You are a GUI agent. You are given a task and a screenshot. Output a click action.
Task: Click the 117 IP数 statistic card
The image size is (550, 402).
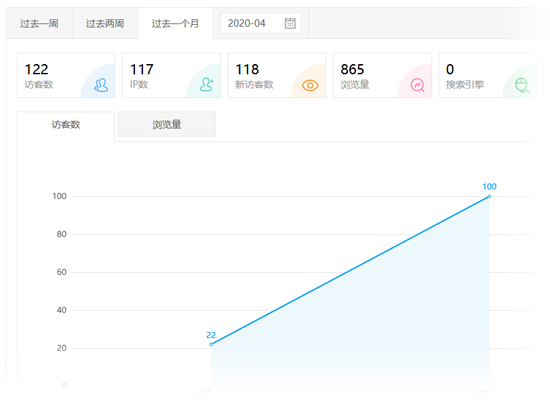point(172,75)
